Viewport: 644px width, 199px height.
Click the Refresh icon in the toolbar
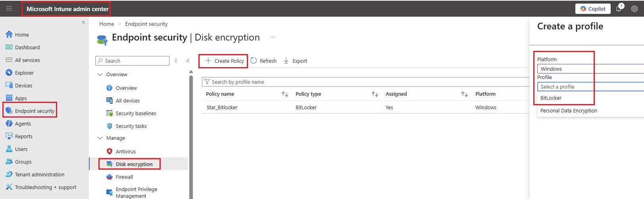click(x=254, y=61)
